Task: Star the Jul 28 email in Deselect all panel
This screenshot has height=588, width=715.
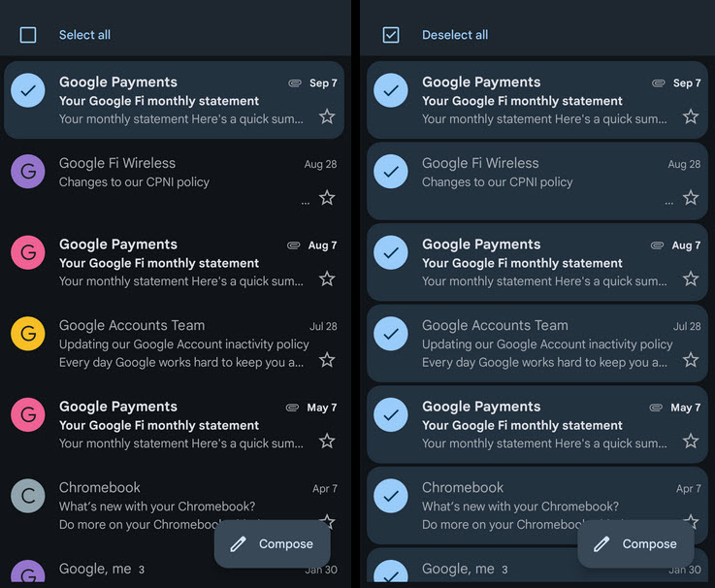Action: point(691,360)
